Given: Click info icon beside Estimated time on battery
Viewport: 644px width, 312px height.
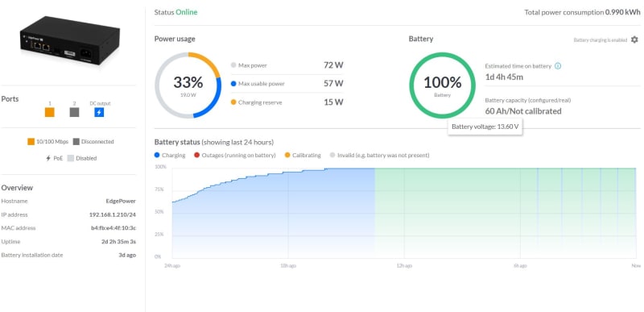Looking at the screenshot, I should 558,66.
